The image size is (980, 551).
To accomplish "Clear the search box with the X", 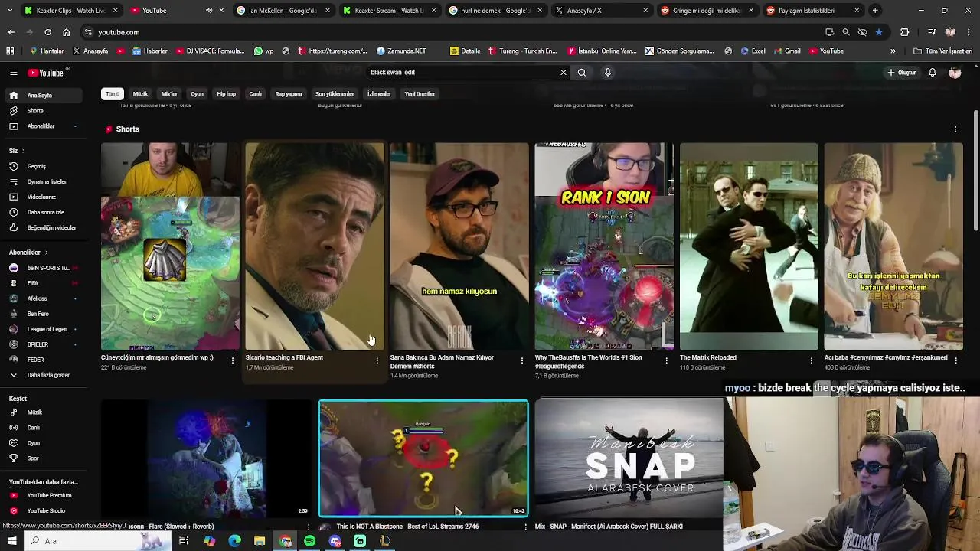I will coord(563,73).
